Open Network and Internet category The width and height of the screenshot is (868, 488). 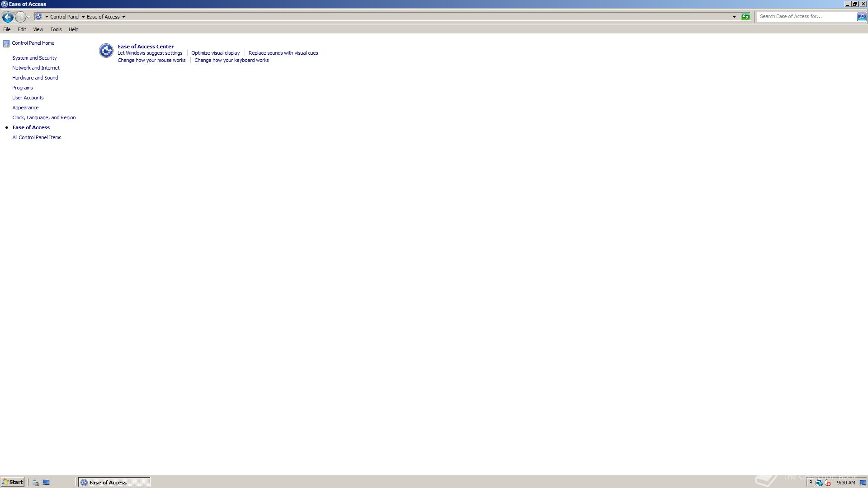[36, 68]
